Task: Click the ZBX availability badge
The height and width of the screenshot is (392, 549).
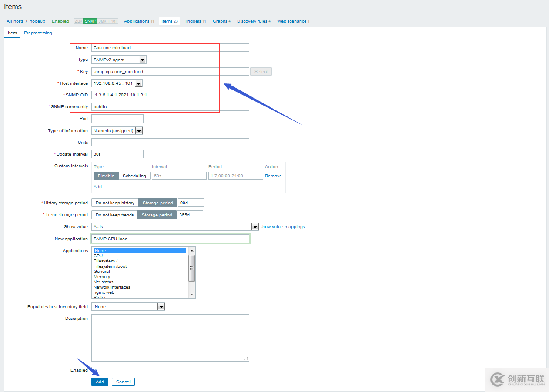Action: pos(78,21)
